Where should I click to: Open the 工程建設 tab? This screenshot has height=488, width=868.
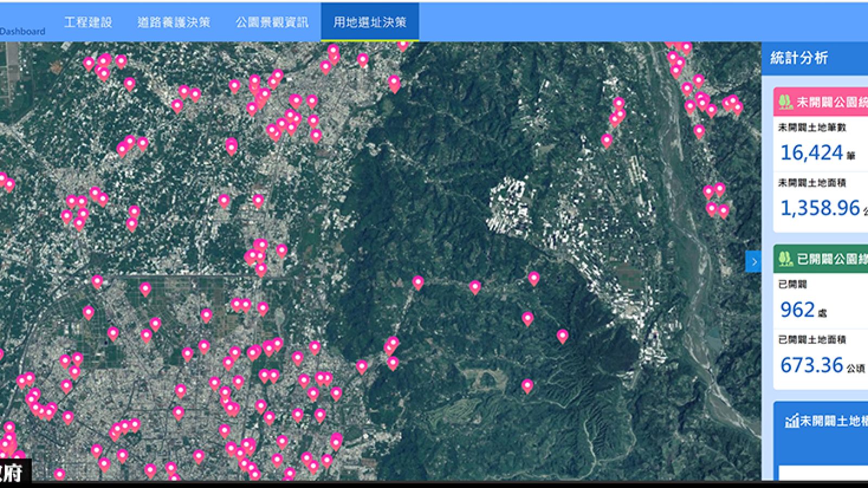pos(88,22)
